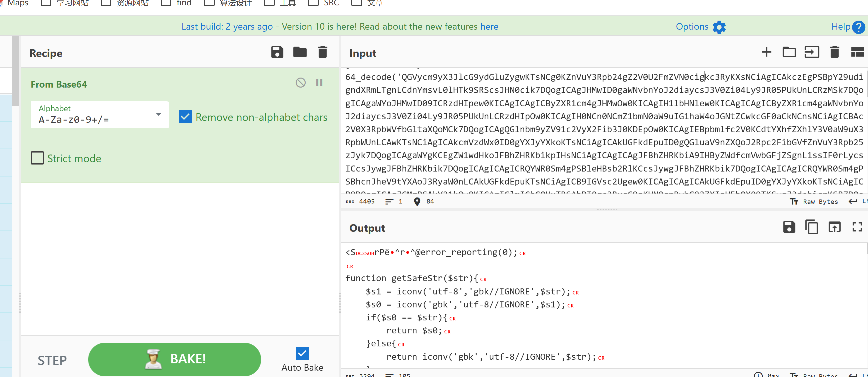Open folder as input
868x377 pixels.
pyautogui.click(x=789, y=52)
